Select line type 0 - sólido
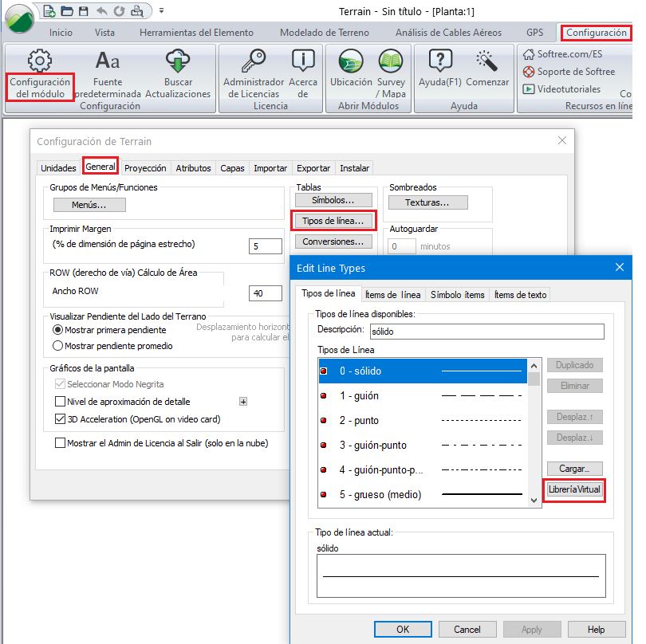This screenshot has width=646, height=644. tap(423, 371)
